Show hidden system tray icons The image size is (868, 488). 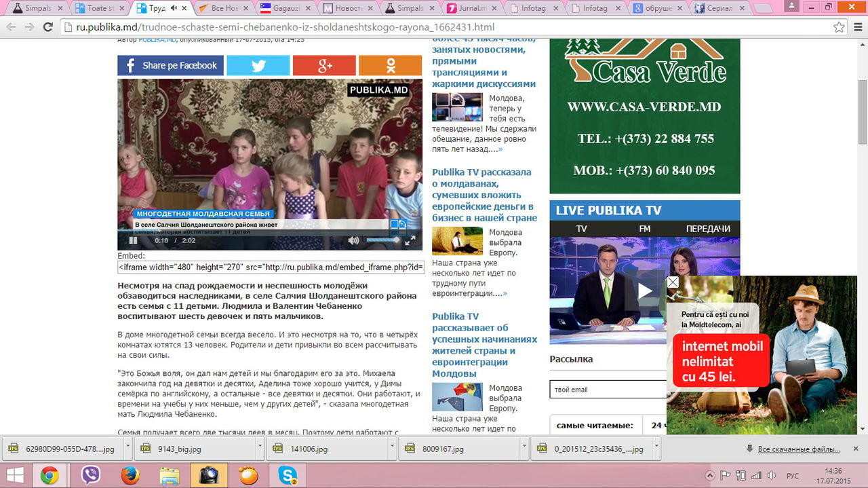pyautogui.click(x=710, y=476)
